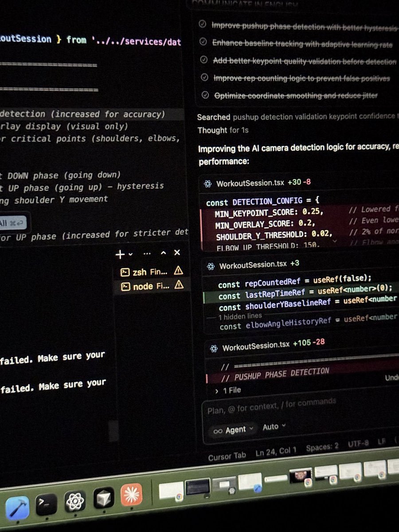
Task: Click the 'MIN_OVERLAY_SCORE: 0.2,' diff line
Action: pyautogui.click(x=266, y=224)
